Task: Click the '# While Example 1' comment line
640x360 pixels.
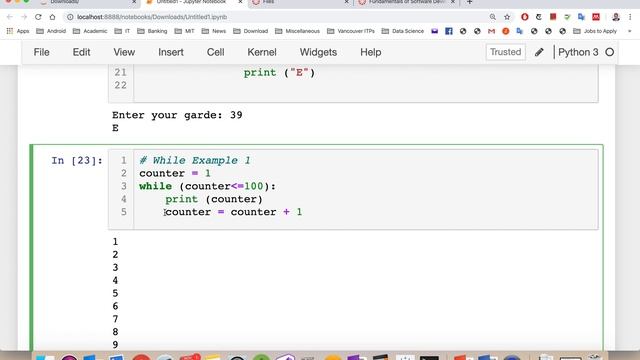Action: pyautogui.click(x=195, y=160)
